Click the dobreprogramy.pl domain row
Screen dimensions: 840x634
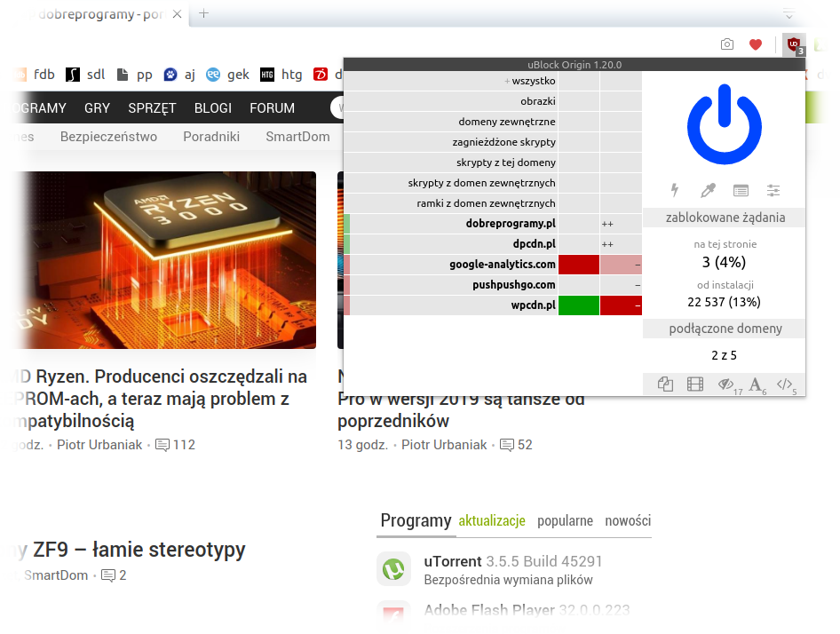tap(450, 224)
